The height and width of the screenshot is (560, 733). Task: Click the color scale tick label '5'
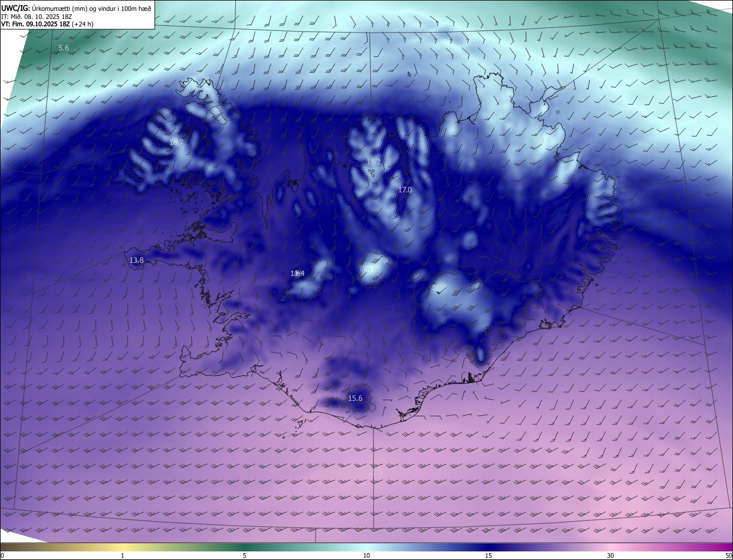coord(245,555)
